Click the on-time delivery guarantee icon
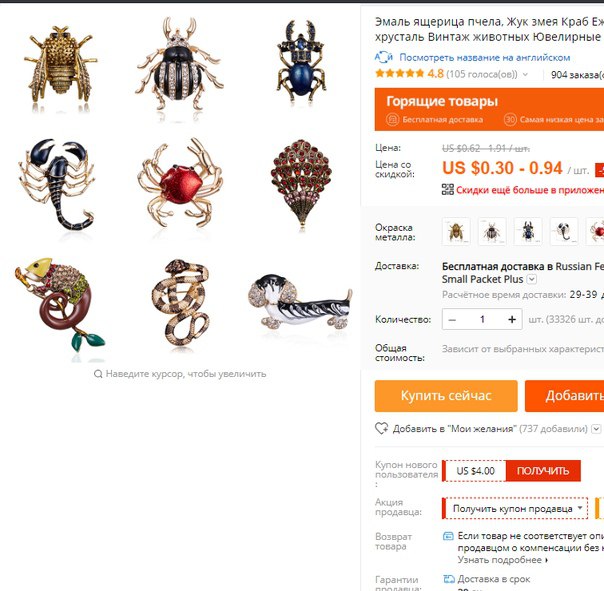Viewport: 604px width, 591px height. point(449,579)
